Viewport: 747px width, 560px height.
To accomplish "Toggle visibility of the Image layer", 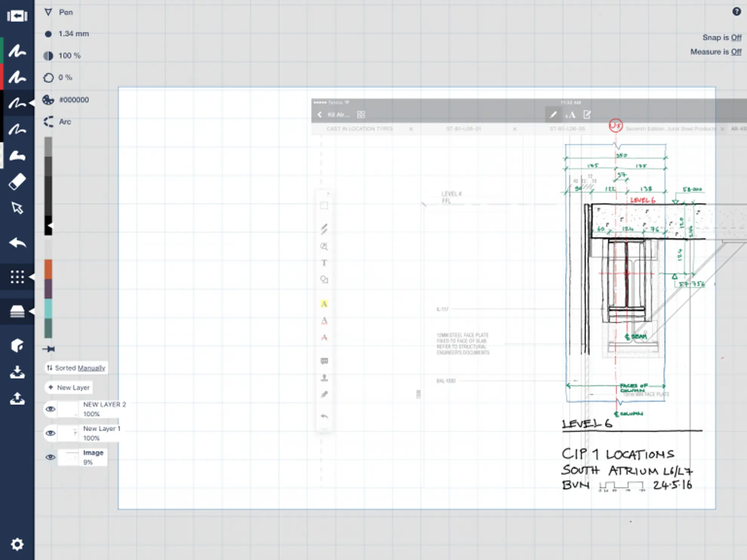I will tap(51, 457).
